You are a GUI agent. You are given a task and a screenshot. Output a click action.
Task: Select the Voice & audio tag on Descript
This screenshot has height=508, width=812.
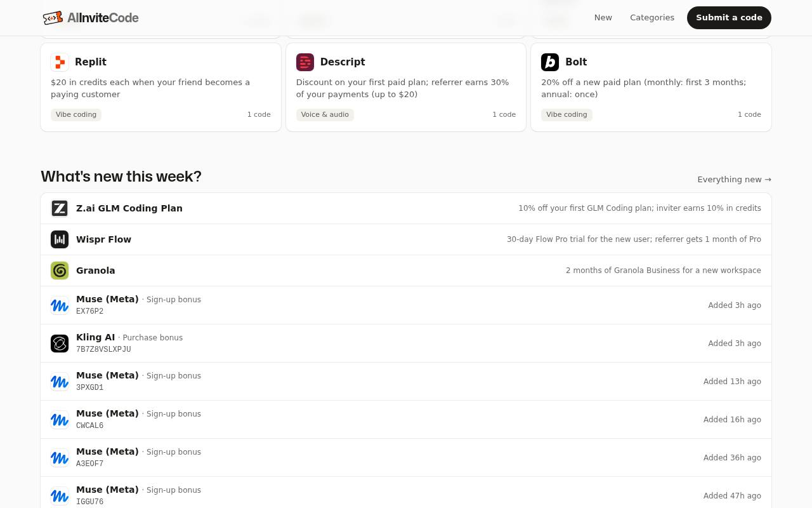325,115
